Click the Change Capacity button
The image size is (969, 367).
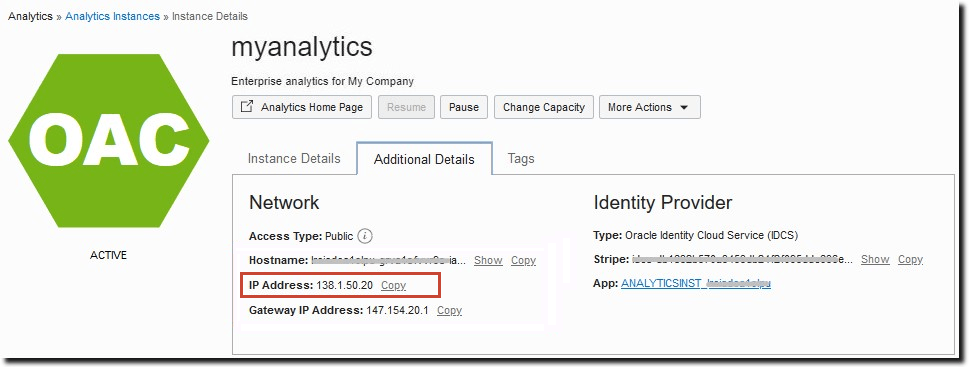(544, 107)
